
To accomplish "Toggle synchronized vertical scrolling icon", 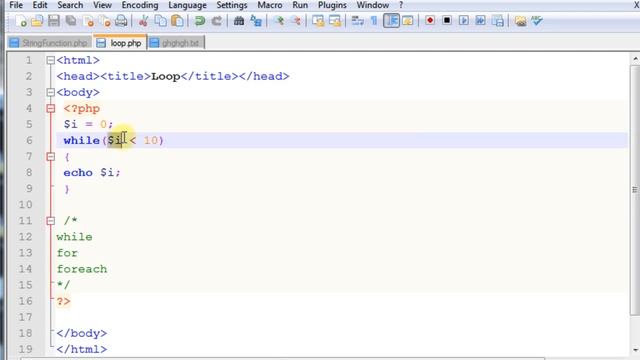I will [x=318, y=21].
